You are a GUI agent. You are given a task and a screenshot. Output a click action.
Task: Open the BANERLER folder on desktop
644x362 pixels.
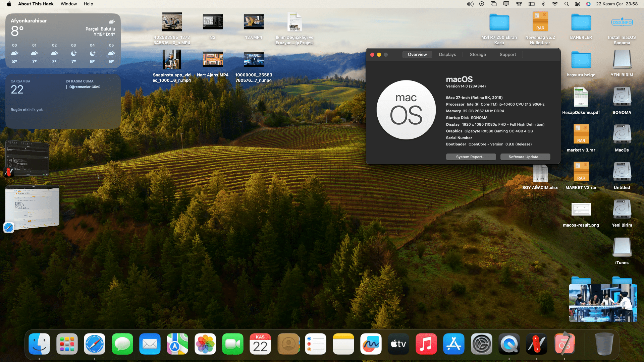(581, 23)
